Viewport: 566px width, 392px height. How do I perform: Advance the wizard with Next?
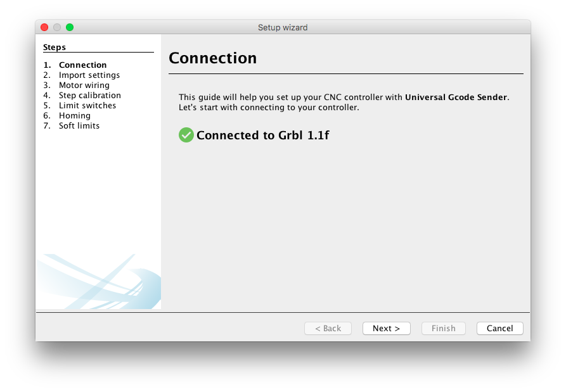point(386,328)
